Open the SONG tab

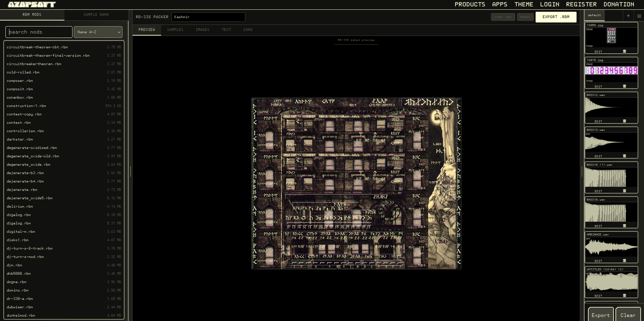click(248, 30)
